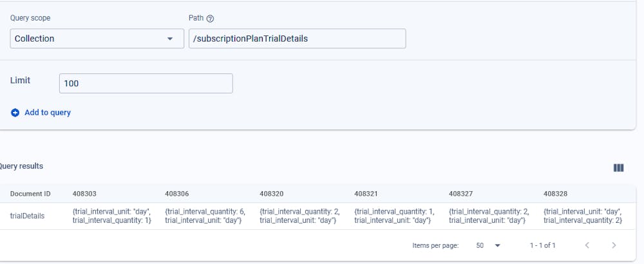Click the trialDetails row label
Viewport: 644px width, 264px height.
click(28, 216)
